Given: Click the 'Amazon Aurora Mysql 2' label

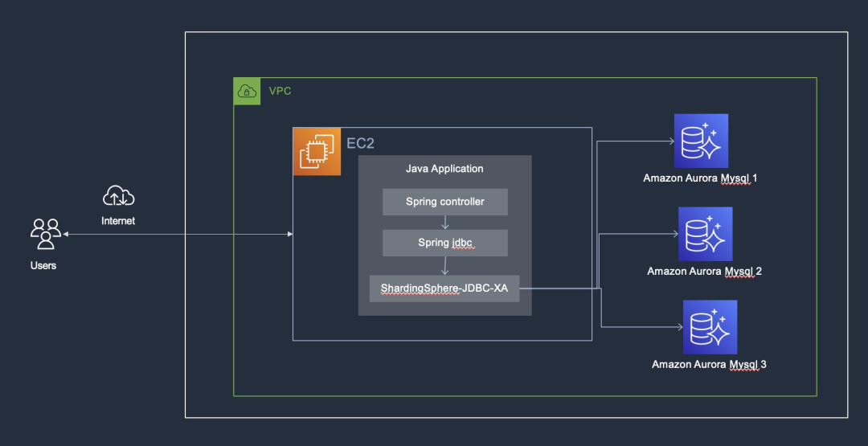Looking at the screenshot, I should pos(704,271).
